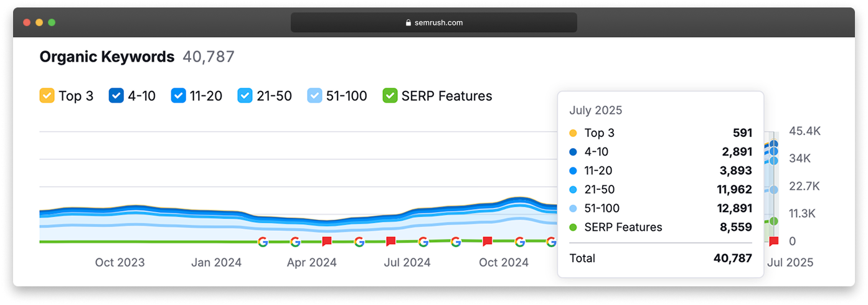Click the first Google update marker after Jan 2024
The image size is (868, 305).
tap(262, 242)
